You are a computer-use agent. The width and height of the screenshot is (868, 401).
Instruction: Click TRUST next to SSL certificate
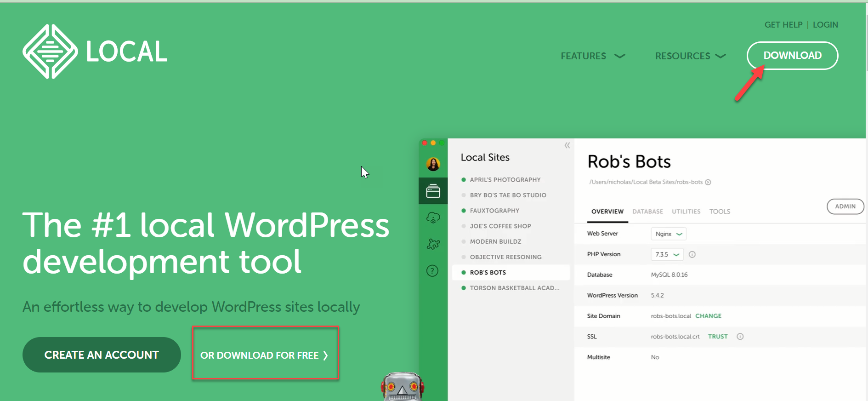click(x=718, y=337)
